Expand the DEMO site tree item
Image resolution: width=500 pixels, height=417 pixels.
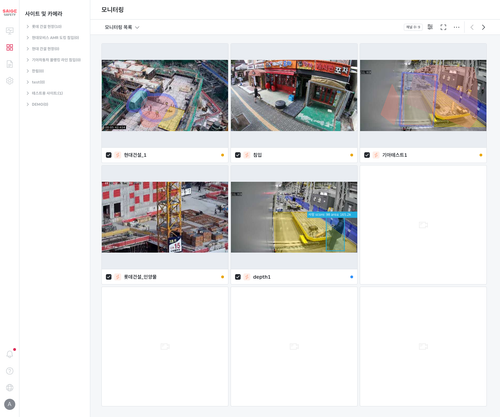pyautogui.click(x=37, y=104)
